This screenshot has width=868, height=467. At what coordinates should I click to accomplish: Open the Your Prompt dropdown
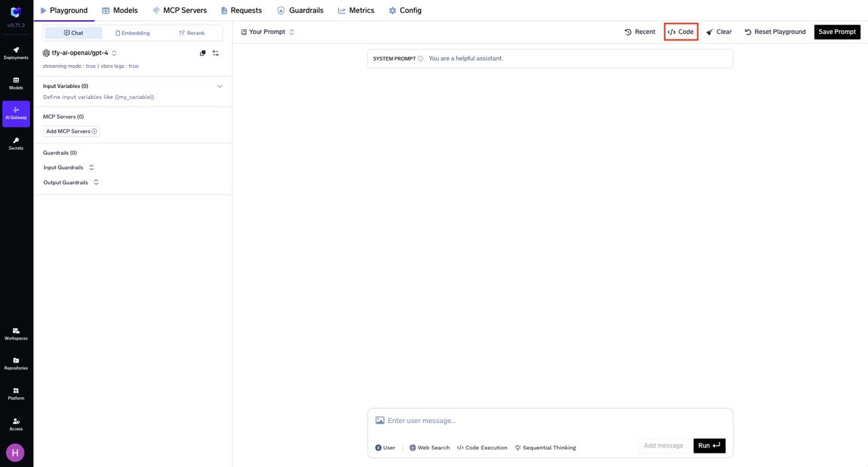tap(268, 32)
